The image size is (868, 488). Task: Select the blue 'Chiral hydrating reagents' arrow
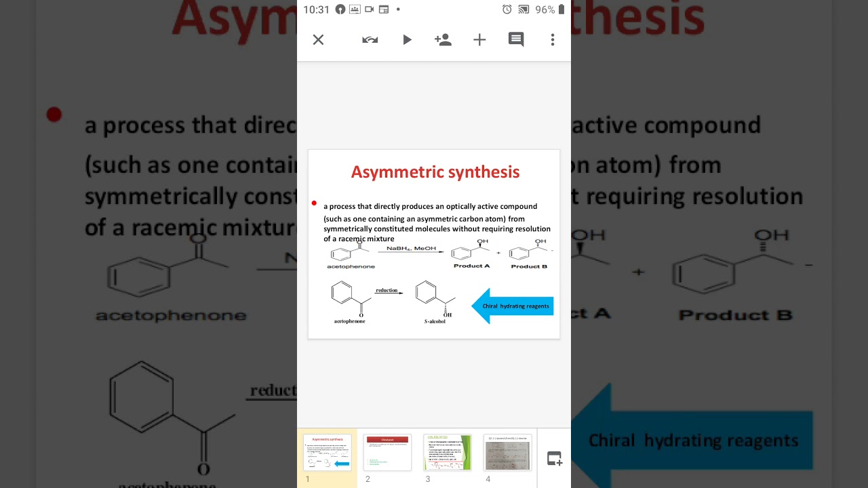(513, 306)
